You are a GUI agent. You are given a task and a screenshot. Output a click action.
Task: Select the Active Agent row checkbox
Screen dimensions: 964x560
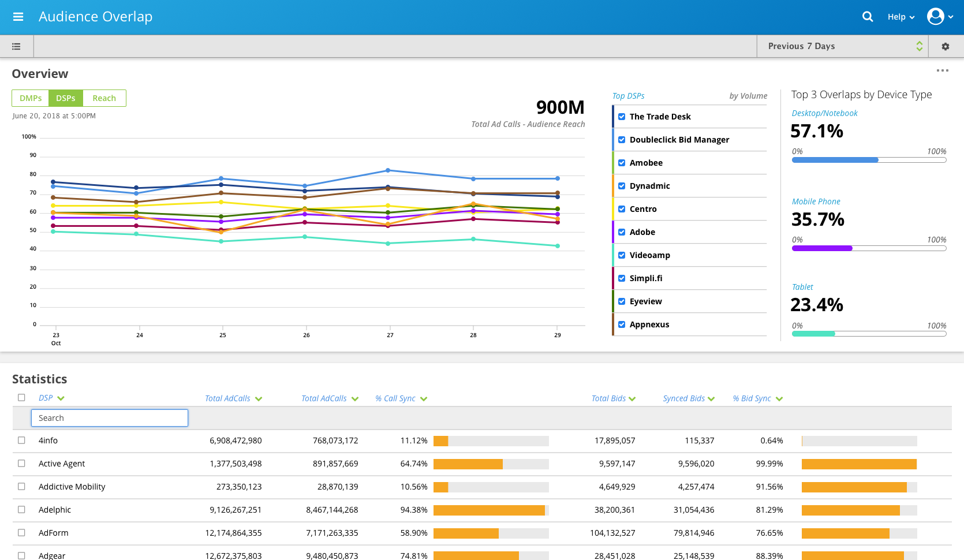click(21, 463)
